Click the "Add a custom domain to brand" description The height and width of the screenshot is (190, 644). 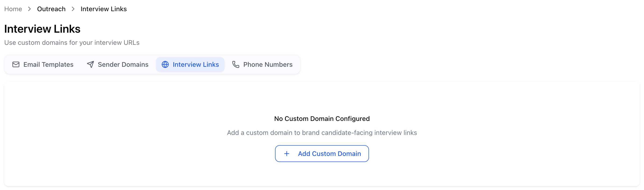(322, 133)
